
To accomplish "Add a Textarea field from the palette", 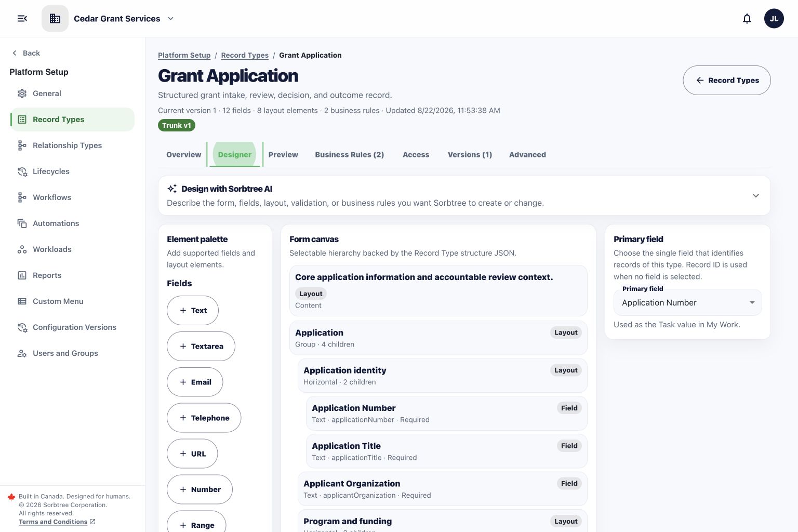I will (x=201, y=346).
